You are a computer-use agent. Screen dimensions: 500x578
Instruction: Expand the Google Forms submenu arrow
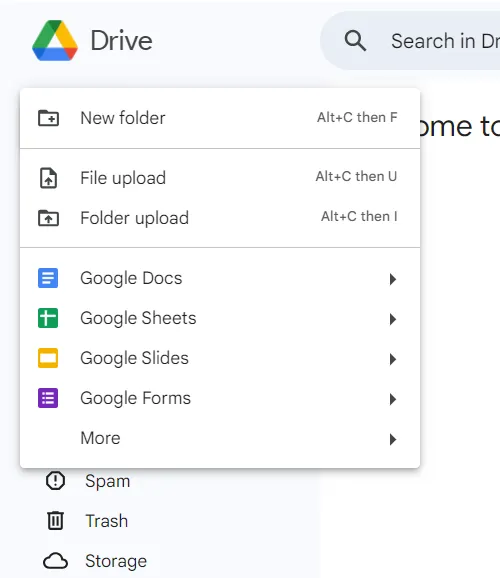(x=393, y=399)
